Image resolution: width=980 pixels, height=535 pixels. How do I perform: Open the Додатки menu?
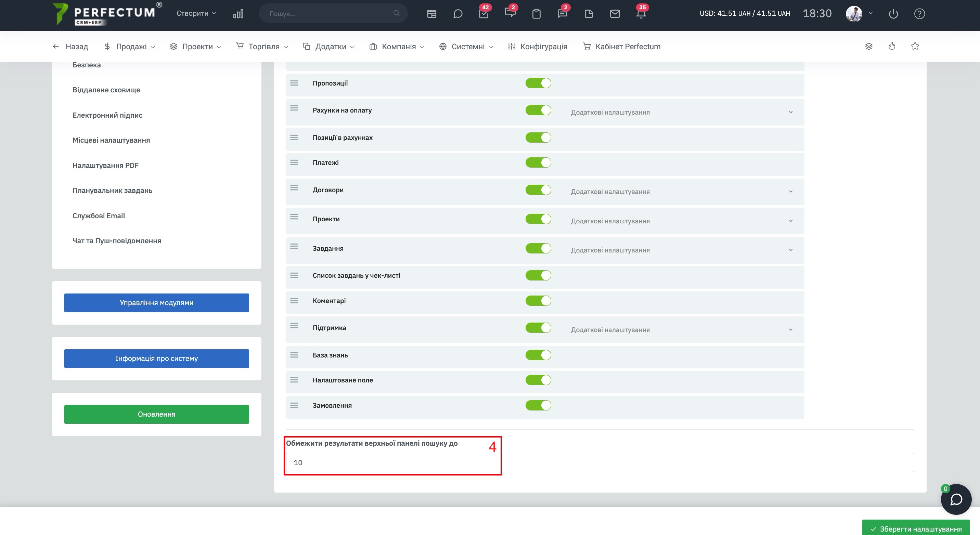tap(329, 47)
